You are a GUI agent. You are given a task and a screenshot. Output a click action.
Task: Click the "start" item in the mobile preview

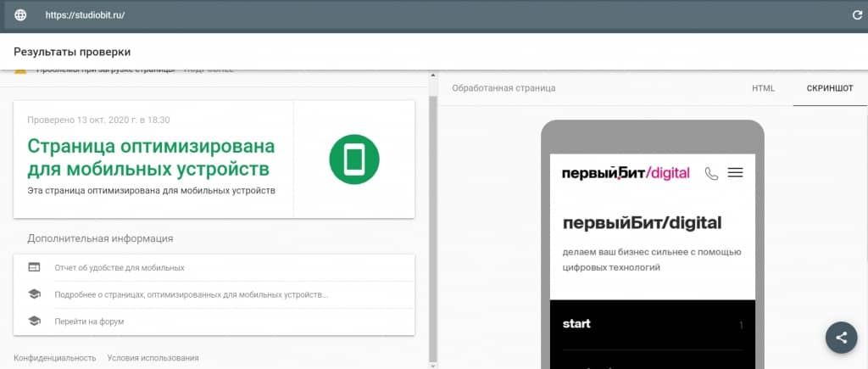pos(576,324)
